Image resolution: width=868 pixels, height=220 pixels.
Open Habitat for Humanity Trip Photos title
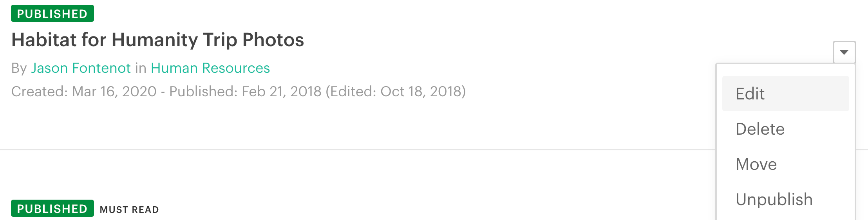pos(157,40)
